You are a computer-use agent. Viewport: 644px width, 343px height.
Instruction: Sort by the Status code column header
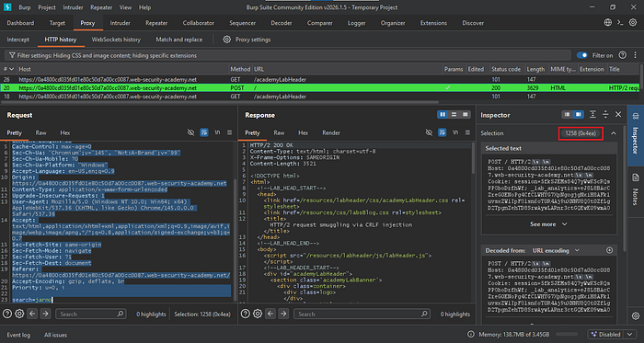506,69
